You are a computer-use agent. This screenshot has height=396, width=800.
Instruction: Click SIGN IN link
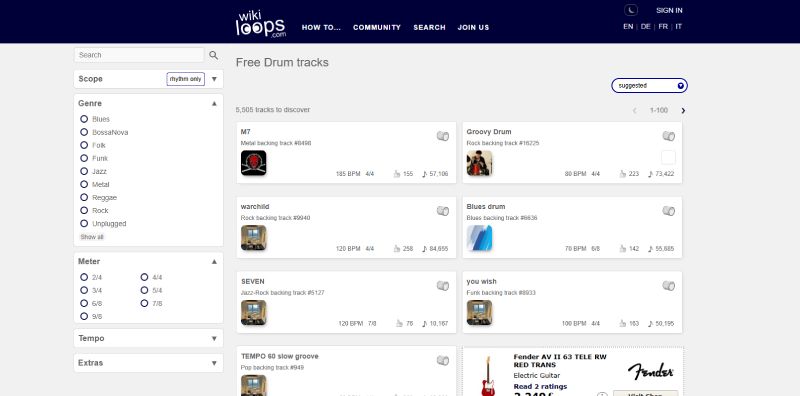(x=669, y=10)
